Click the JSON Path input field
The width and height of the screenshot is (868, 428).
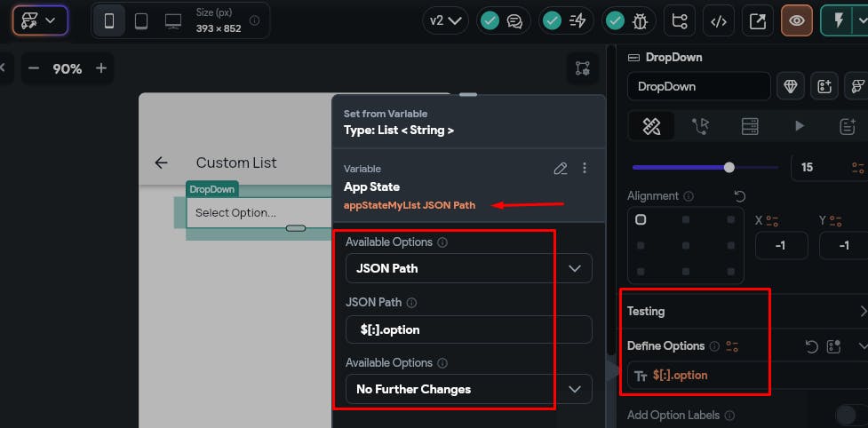coord(468,329)
